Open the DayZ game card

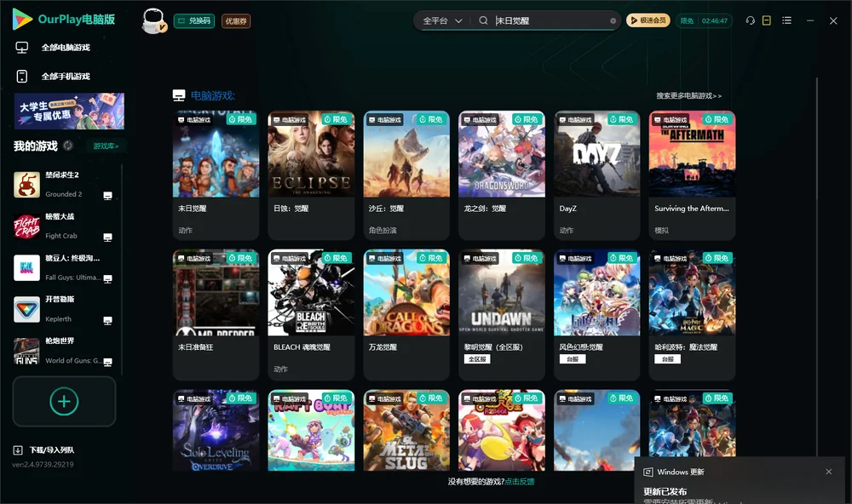point(596,175)
